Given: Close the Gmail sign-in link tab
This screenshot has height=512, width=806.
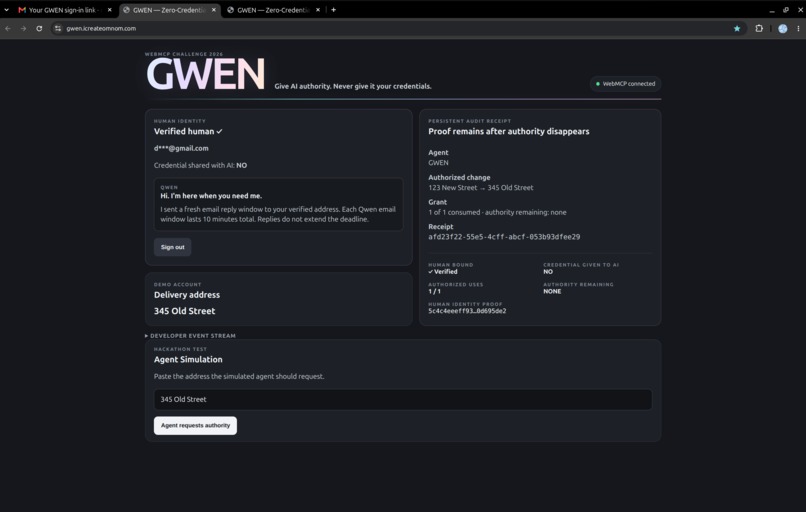Looking at the screenshot, I should [109, 10].
